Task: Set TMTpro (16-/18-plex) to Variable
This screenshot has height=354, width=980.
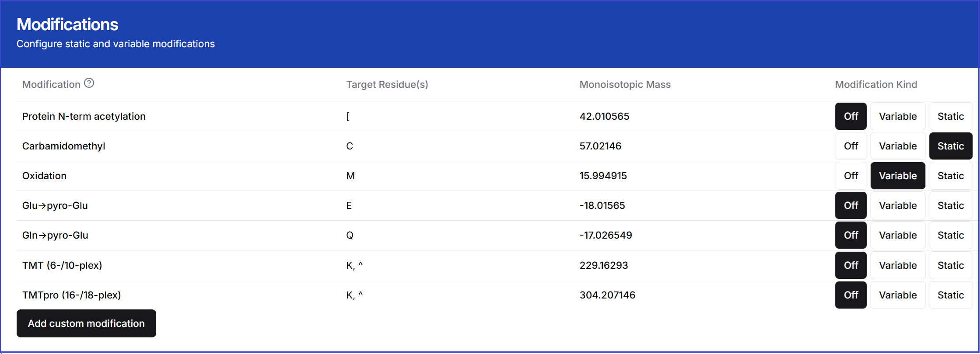Action: [897, 295]
